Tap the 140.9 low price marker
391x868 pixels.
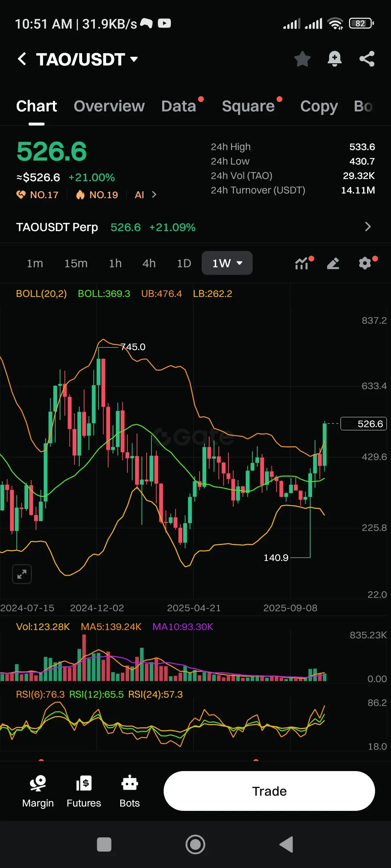click(276, 558)
